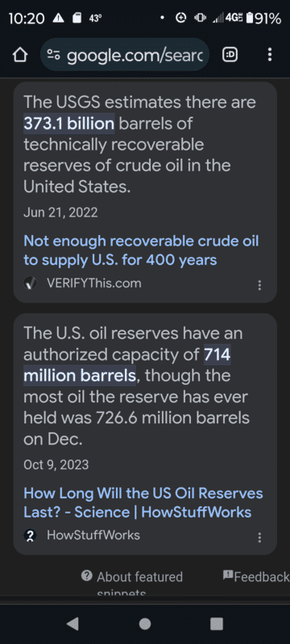Viewport: 290px width, 644px height.
Task: Open options menu for VERIFYThis.com result
Action: [259, 286]
